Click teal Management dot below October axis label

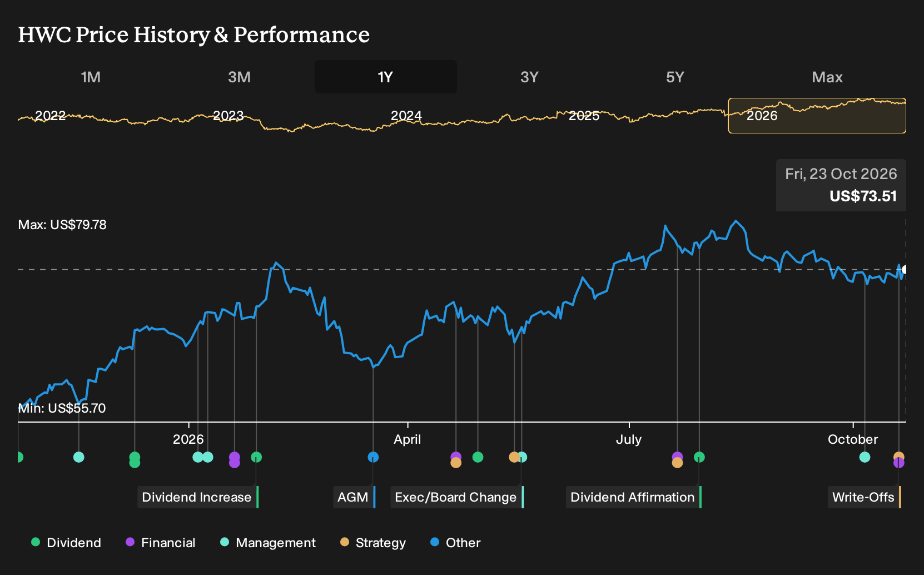tap(865, 457)
